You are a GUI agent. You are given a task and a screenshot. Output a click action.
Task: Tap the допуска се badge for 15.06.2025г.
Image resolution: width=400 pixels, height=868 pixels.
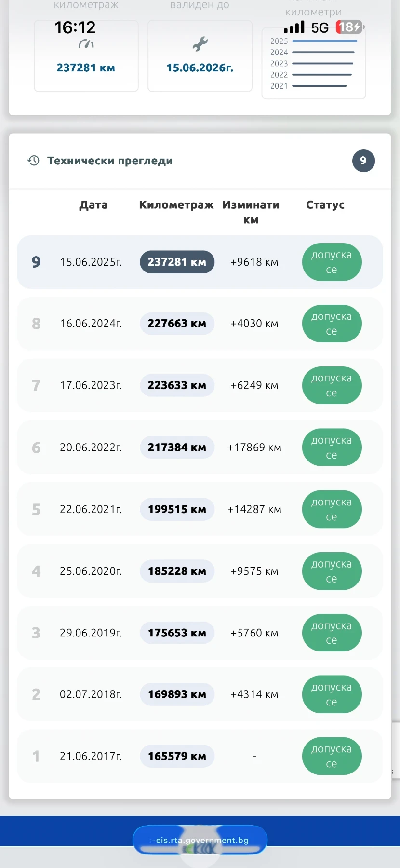[x=332, y=262]
